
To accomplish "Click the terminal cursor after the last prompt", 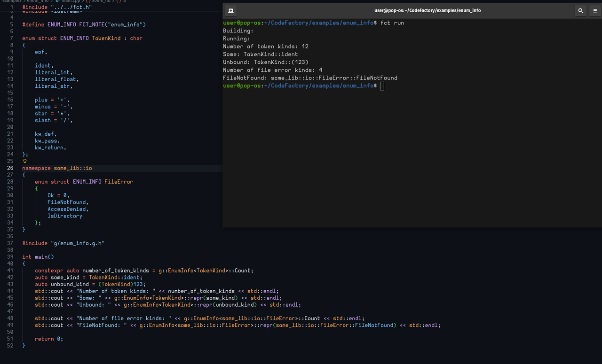I will (x=382, y=86).
